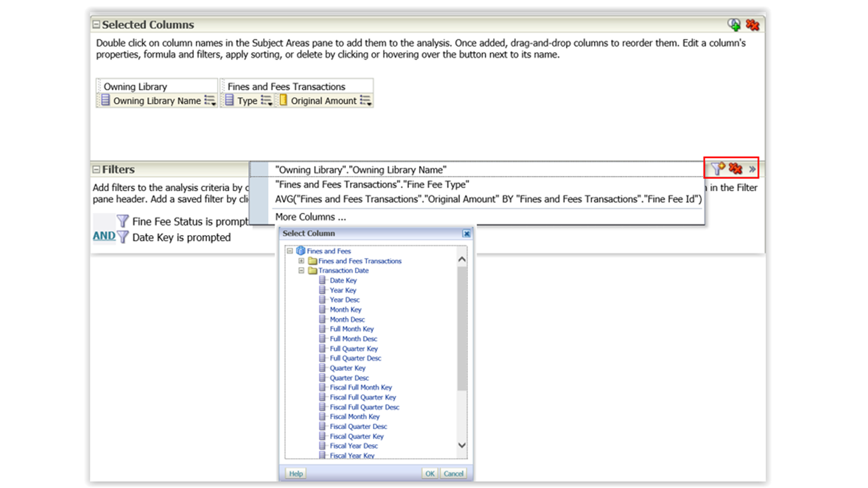The image size is (868, 488).
Task: Select Date Key column in tree
Action: [x=343, y=281]
